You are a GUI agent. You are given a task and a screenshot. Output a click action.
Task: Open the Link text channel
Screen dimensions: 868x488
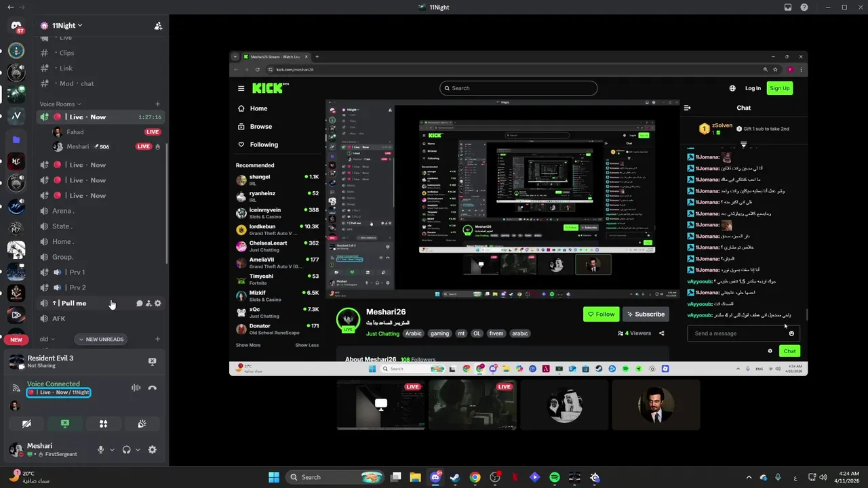pos(66,68)
